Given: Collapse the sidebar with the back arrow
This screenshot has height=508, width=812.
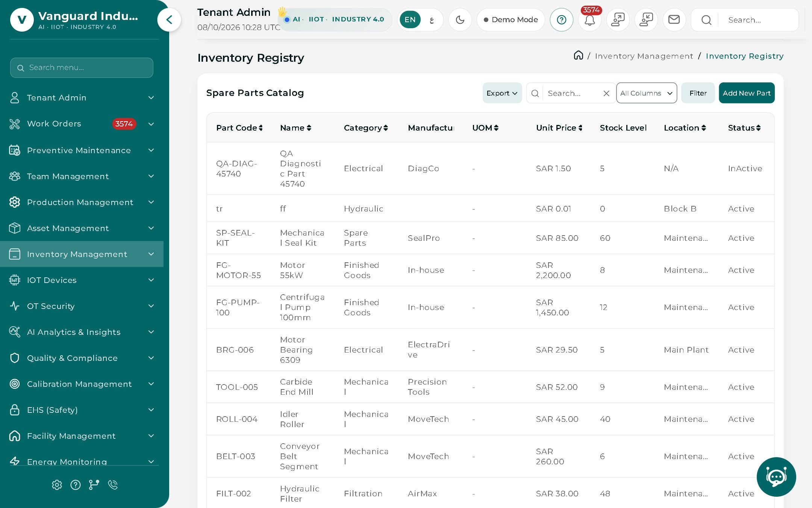Looking at the screenshot, I should coord(169,20).
